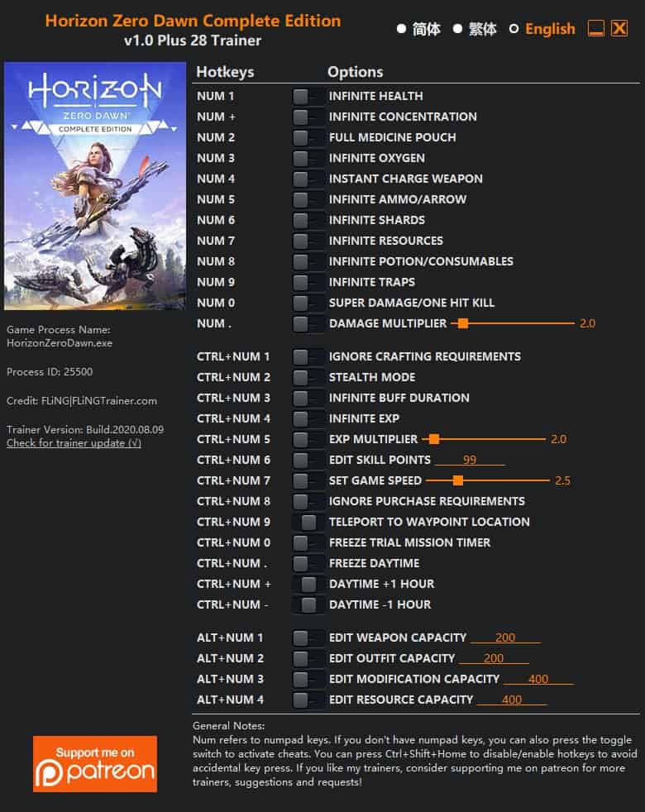Enable Super Damage/One Hit Kill toggle
The image size is (645, 812).
308,303
